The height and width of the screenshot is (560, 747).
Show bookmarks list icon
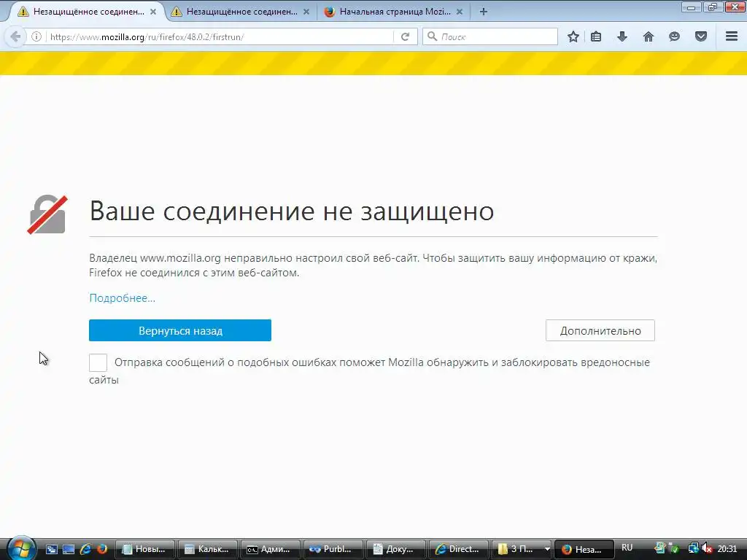[x=596, y=36]
